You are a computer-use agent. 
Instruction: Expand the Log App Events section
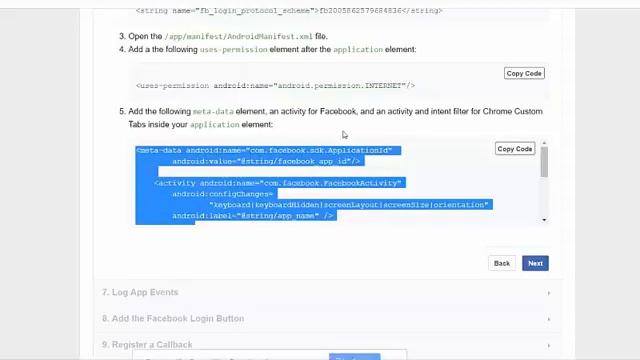[x=328, y=293]
